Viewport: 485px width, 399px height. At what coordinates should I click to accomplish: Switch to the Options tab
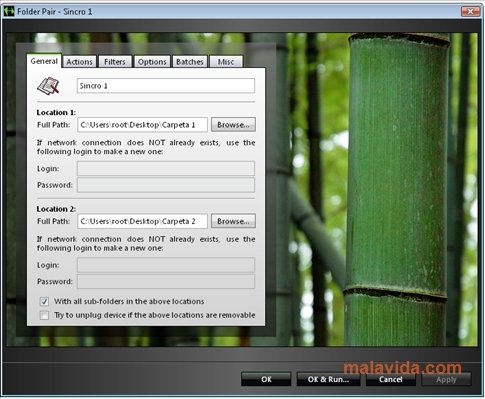pos(152,62)
